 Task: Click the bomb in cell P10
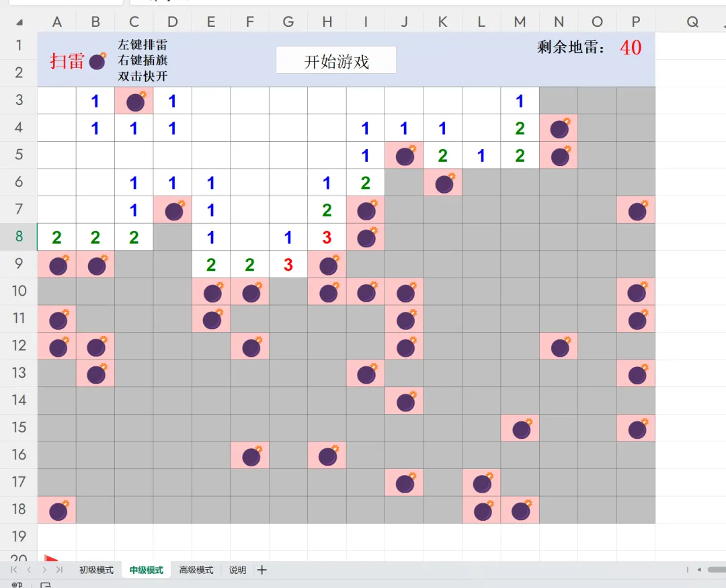[637, 292]
